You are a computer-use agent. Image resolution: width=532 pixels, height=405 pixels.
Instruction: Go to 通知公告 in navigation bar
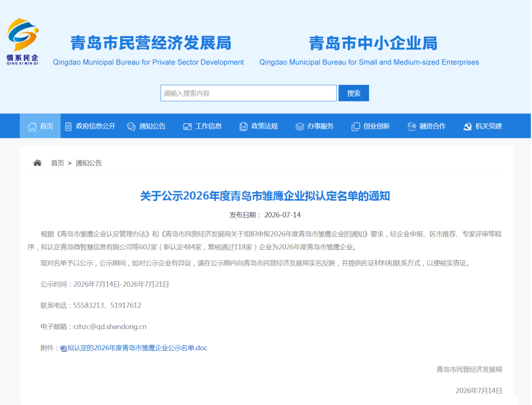click(x=146, y=126)
